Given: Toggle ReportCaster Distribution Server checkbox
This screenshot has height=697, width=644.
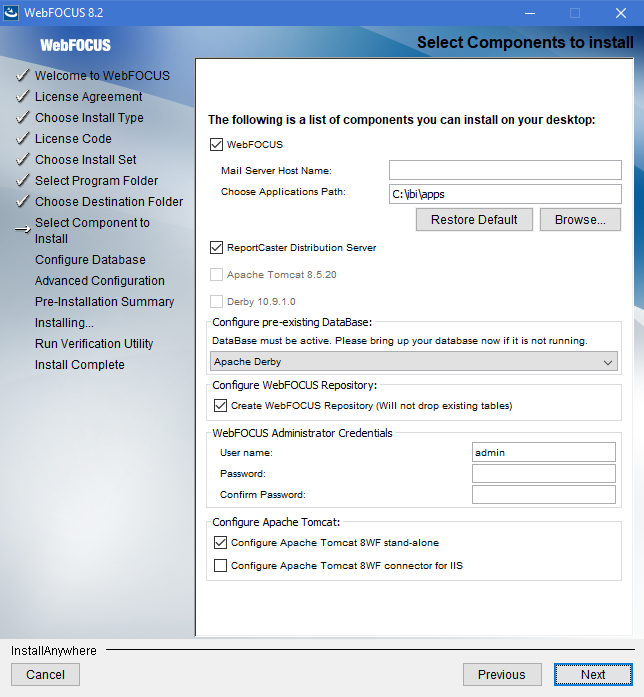Looking at the screenshot, I should 216,248.
